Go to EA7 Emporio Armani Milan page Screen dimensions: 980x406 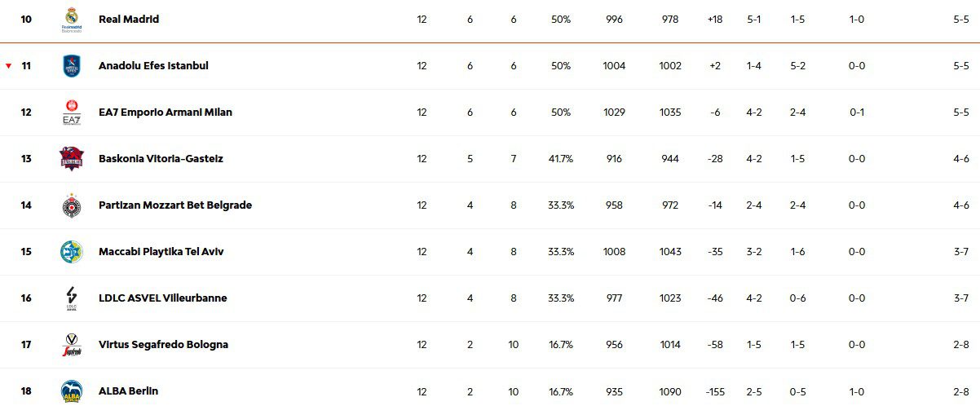pyautogui.click(x=165, y=112)
